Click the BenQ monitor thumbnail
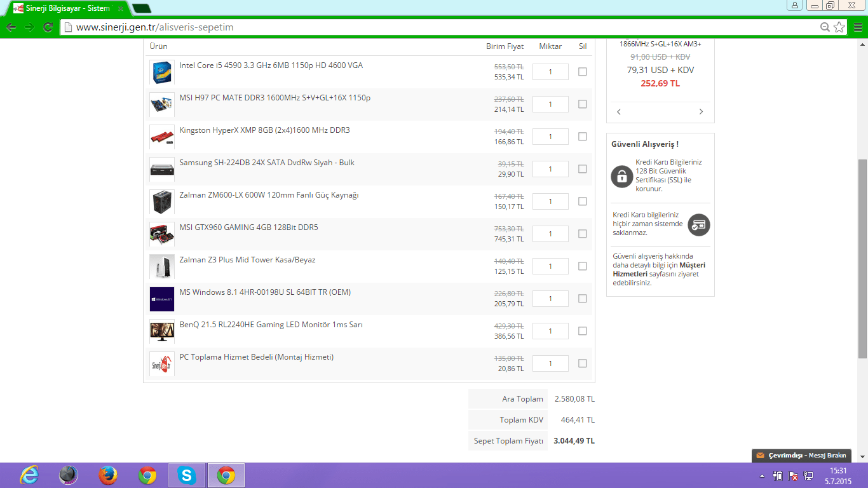The width and height of the screenshot is (868, 488). click(162, 331)
